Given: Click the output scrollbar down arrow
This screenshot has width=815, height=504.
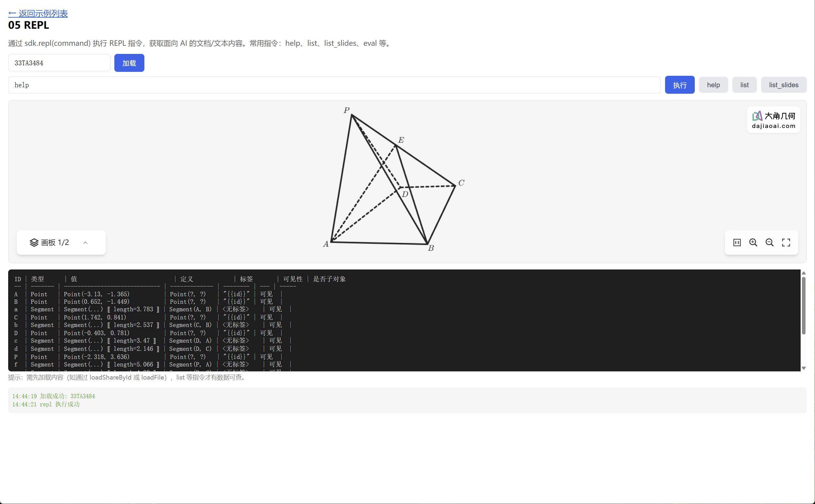Looking at the screenshot, I should [804, 368].
